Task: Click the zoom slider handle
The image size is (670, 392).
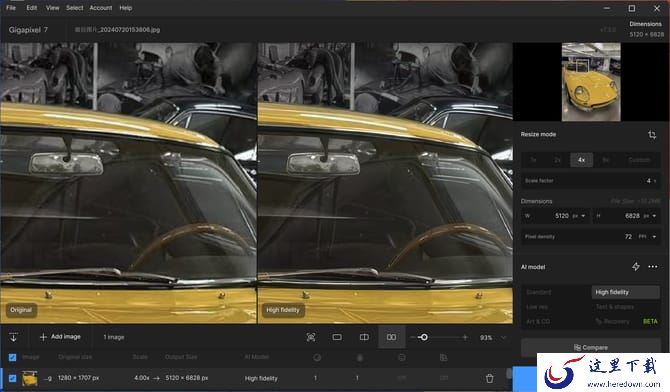Action: point(423,337)
